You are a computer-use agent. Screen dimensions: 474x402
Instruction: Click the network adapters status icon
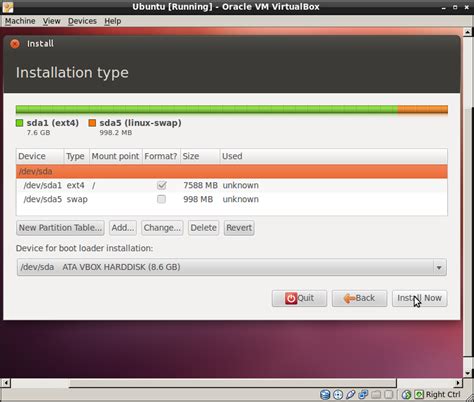pos(363,395)
